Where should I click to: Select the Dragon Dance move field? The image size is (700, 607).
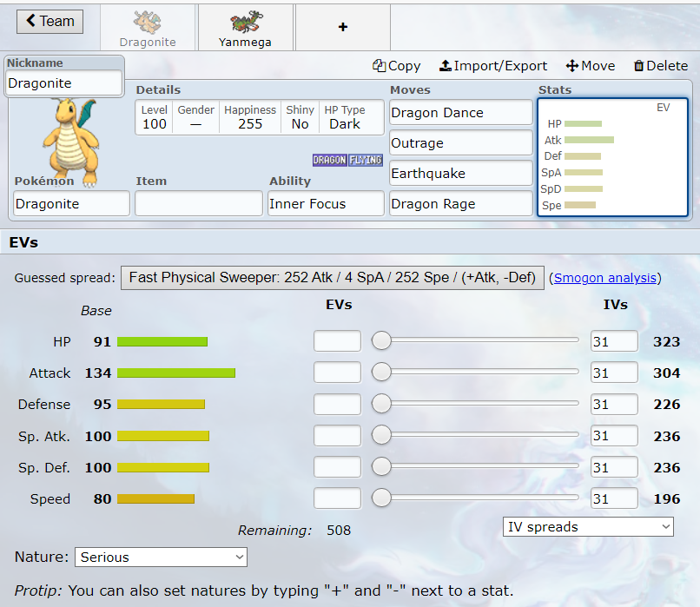pyautogui.click(x=461, y=113)
